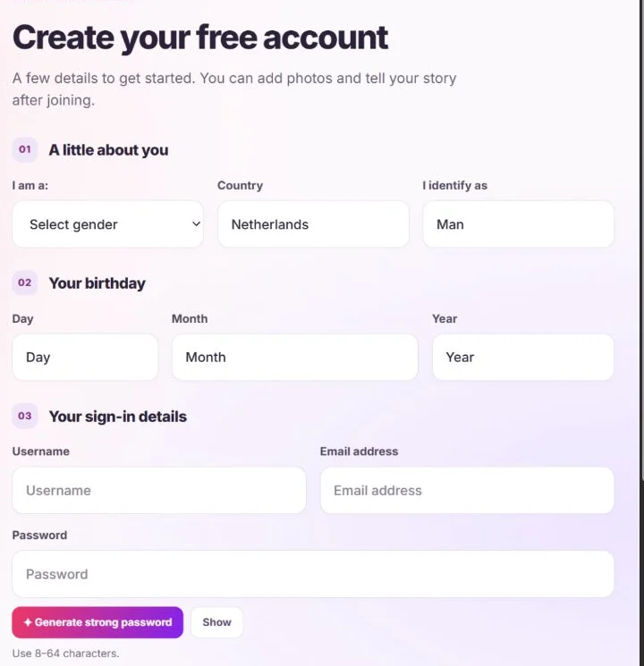Click the 'Your sign-in details' heading
This screenshot has width=644, height=666.
pos(118,417)
